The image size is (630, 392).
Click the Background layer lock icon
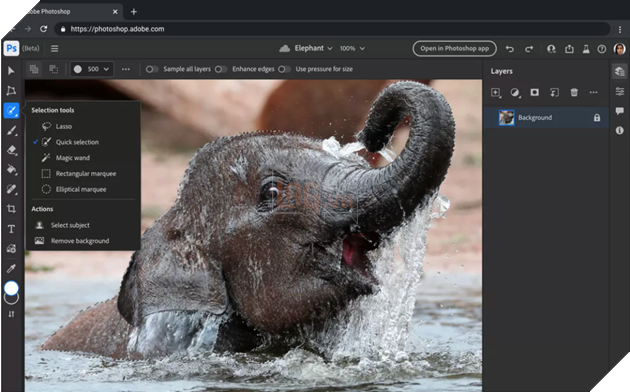[x=597, y=118]
